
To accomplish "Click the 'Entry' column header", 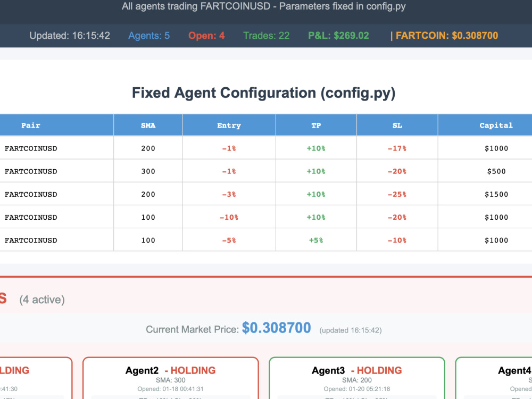I will tap(229, 125).
